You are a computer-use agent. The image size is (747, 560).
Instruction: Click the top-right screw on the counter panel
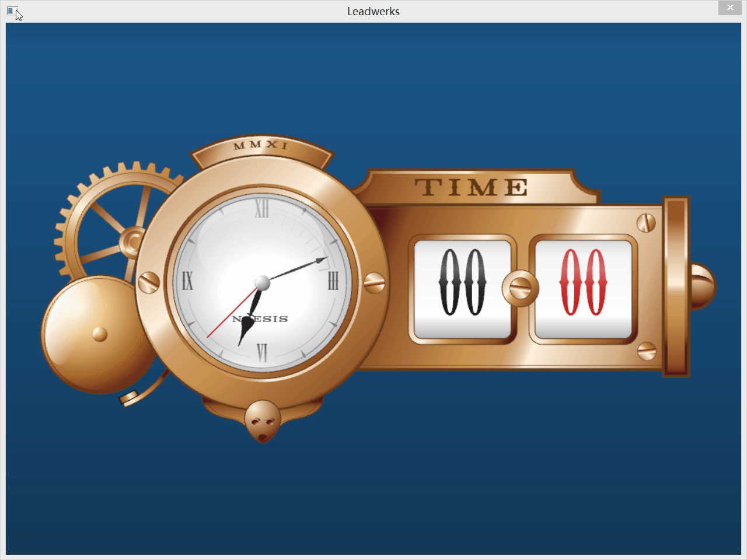[x=646, y=223]
